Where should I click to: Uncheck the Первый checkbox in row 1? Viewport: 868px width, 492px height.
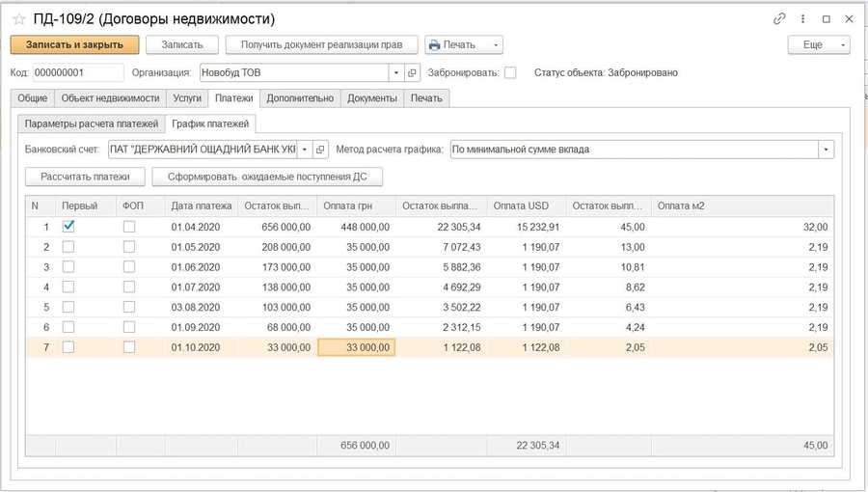click(68, 226)
